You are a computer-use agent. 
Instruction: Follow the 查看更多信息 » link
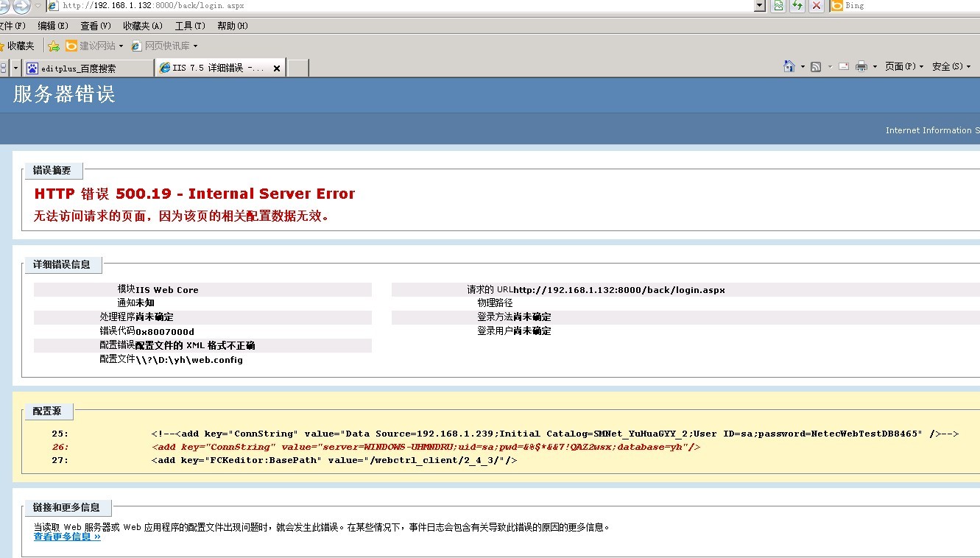67,537
